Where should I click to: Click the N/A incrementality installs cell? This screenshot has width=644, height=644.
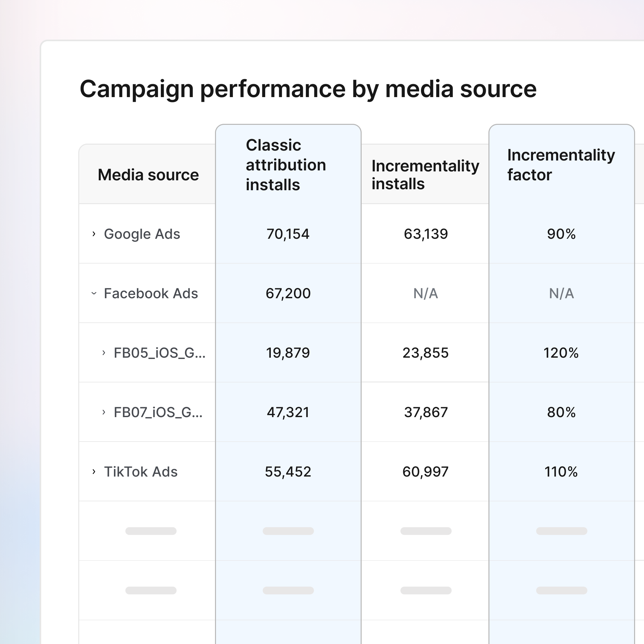[425, 294]
